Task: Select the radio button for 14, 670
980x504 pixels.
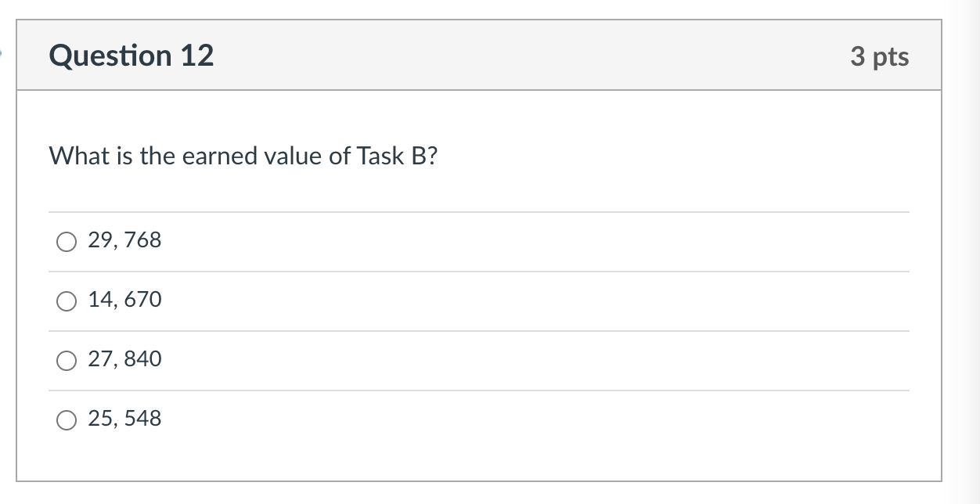Action: coord(67,301)
